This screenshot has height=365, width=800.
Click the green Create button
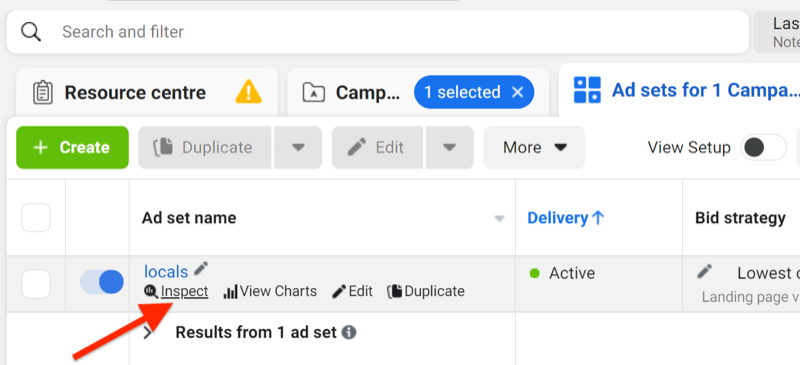[x=72, y=148]
